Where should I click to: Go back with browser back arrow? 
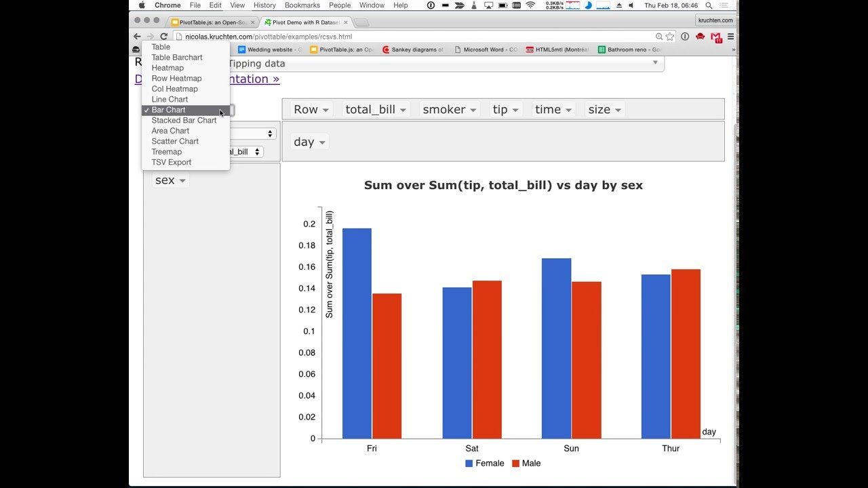point(137,37)
